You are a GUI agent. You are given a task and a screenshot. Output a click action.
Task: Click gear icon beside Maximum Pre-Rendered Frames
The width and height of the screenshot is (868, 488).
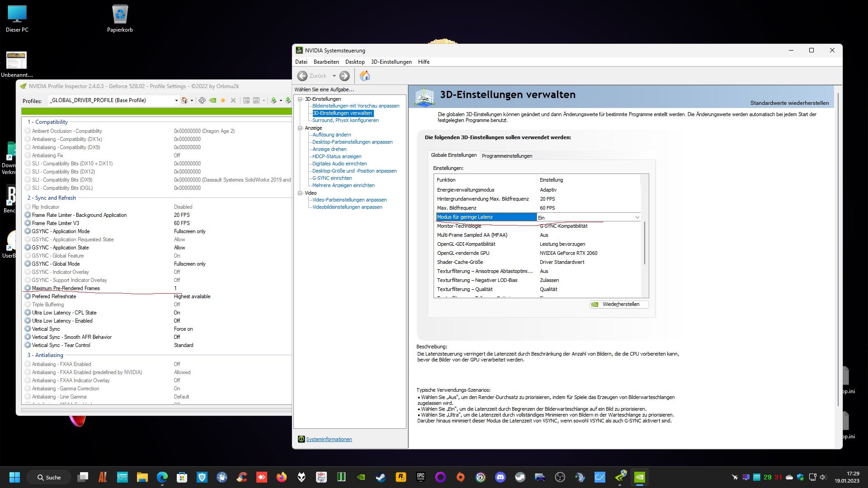pos(28,288)
